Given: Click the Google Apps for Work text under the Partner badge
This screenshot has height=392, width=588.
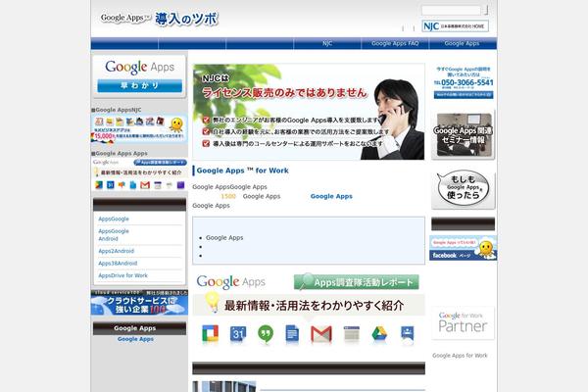Looking at the screenshot, I should (460, 356).
